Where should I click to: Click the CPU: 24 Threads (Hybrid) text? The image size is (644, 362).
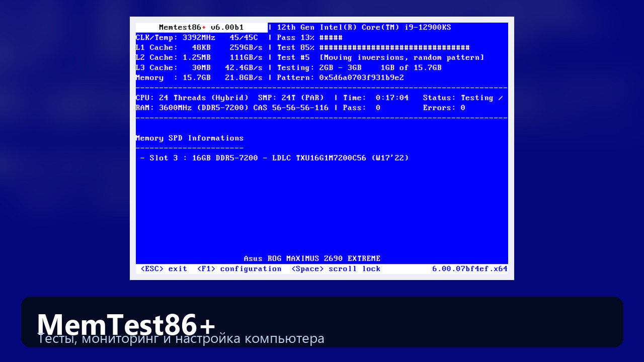[192, 98]
